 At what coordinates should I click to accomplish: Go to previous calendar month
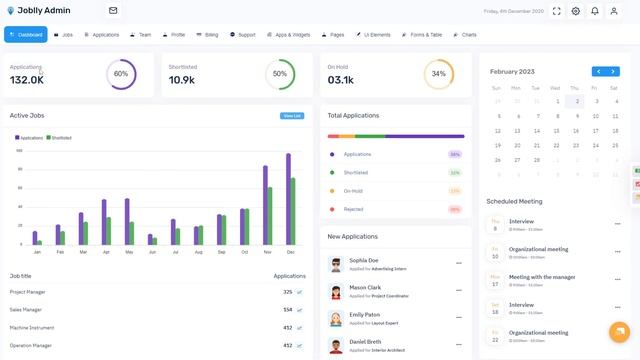(599, 71)
